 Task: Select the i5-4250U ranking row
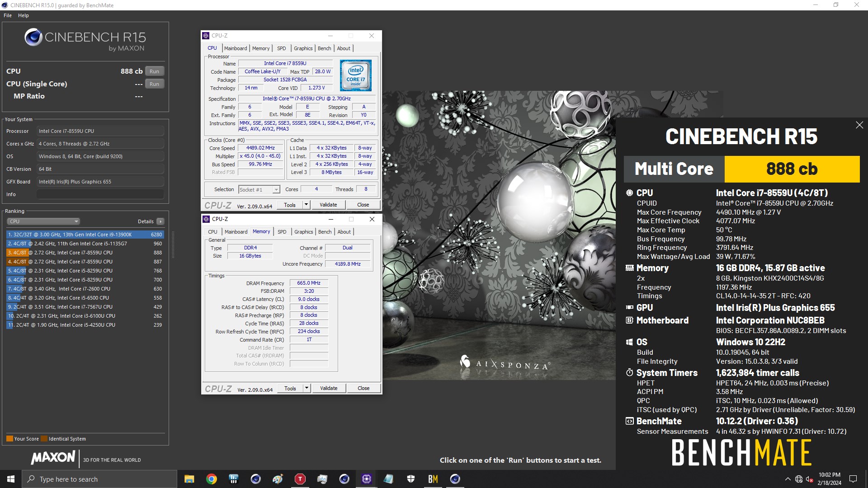(85, 325)
